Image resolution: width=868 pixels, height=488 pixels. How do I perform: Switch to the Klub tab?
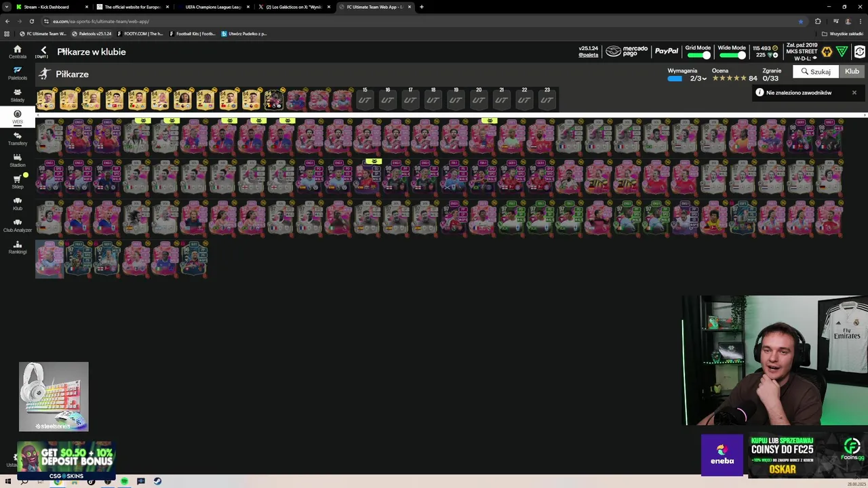[x=852, y=72]
